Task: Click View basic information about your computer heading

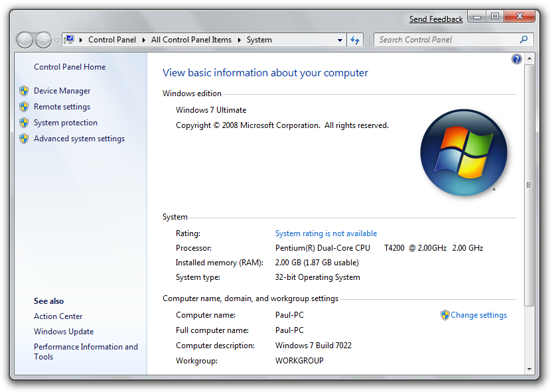Action: (x=265, y=73)
